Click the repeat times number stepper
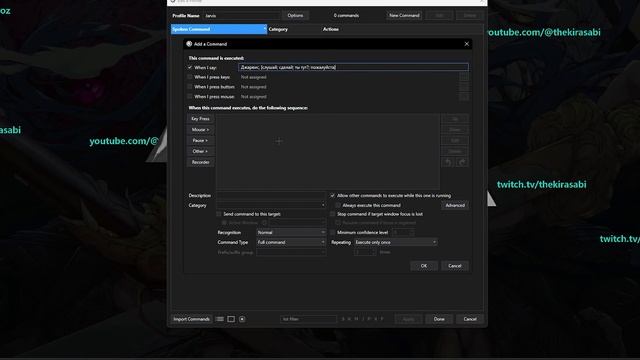This screenshot has width=640, height=360. [365, 252]
